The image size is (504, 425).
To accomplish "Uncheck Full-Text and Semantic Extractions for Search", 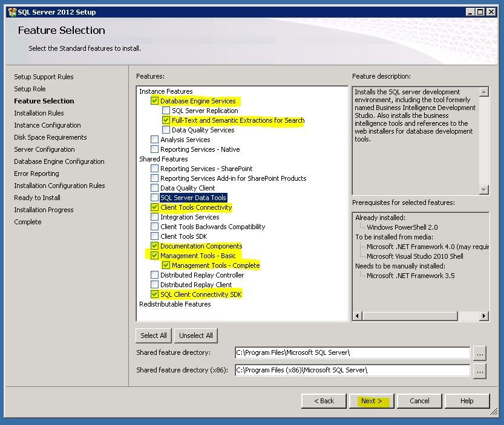I will (x=166, y=120).
